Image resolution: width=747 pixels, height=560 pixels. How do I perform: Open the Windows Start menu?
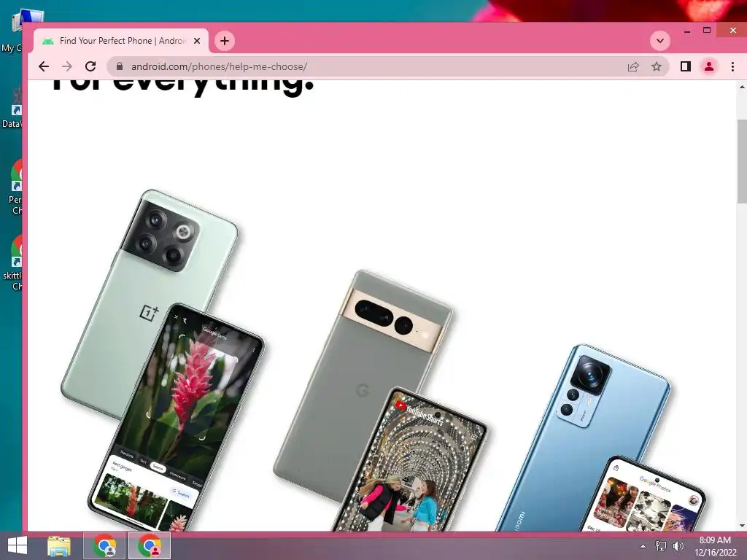(18, 545)
